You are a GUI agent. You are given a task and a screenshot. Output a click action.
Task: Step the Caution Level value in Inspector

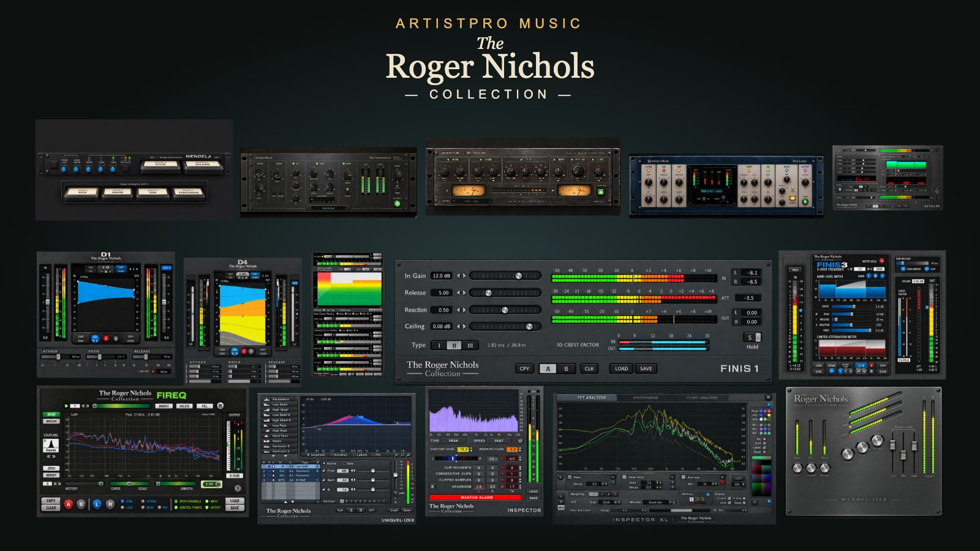click(471, 449)
